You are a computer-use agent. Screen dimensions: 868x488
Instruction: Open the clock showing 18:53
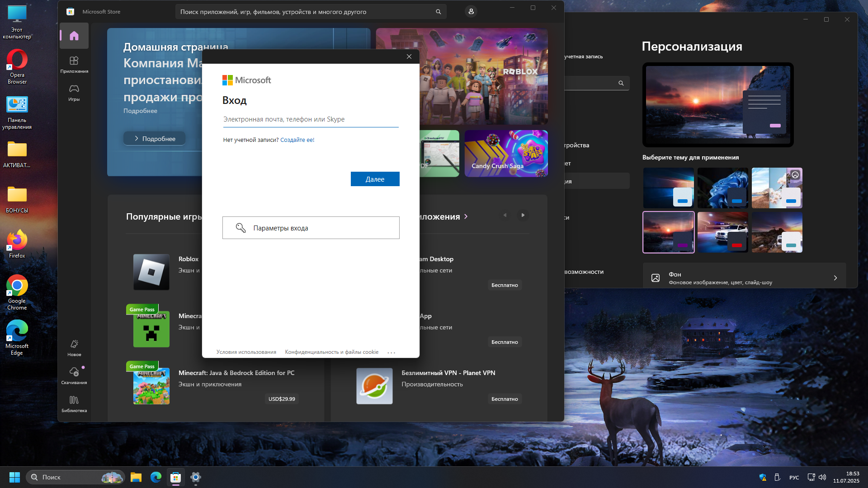tap(846, 477)
